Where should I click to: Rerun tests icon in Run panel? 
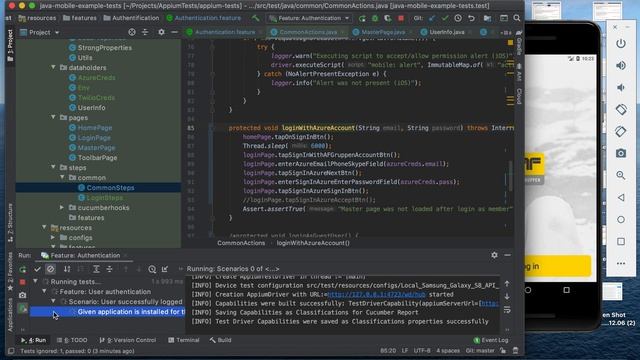[23, 269]
